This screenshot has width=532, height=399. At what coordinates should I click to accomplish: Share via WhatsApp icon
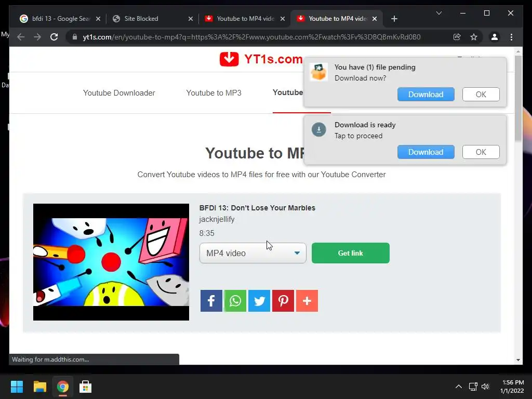click(x=235, y=301)
